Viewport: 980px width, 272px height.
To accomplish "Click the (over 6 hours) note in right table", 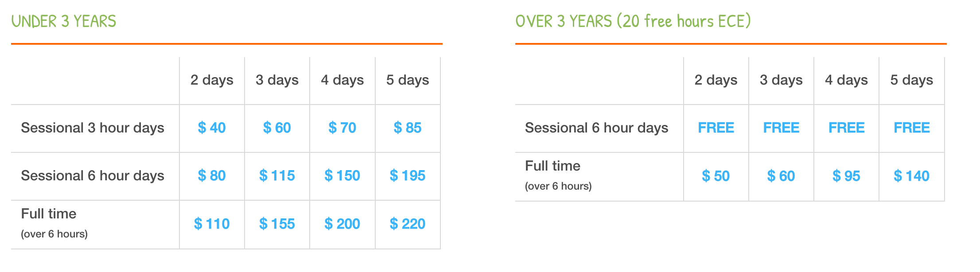I will point(558,186).
